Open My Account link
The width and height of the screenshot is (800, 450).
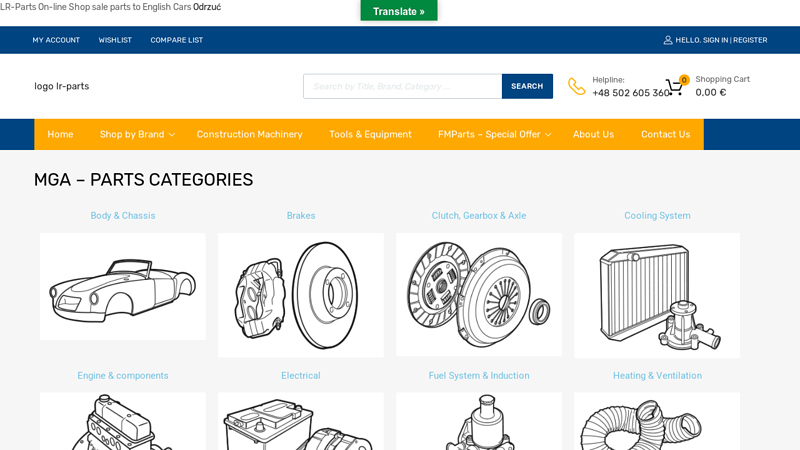[x=56, y=40]
